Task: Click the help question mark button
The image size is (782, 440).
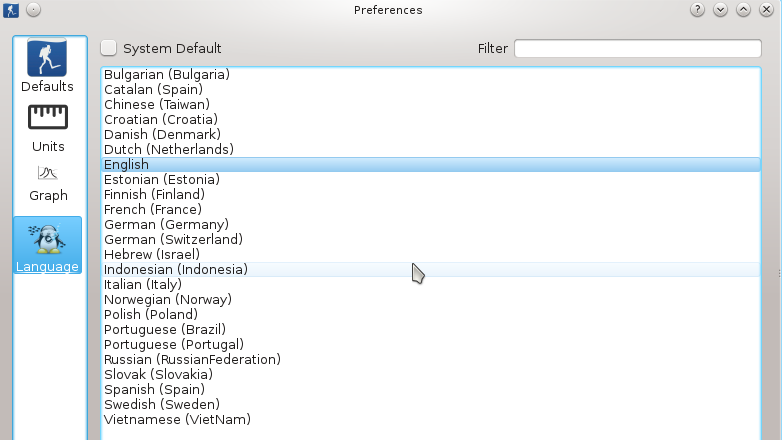Action: click(696, 10)
